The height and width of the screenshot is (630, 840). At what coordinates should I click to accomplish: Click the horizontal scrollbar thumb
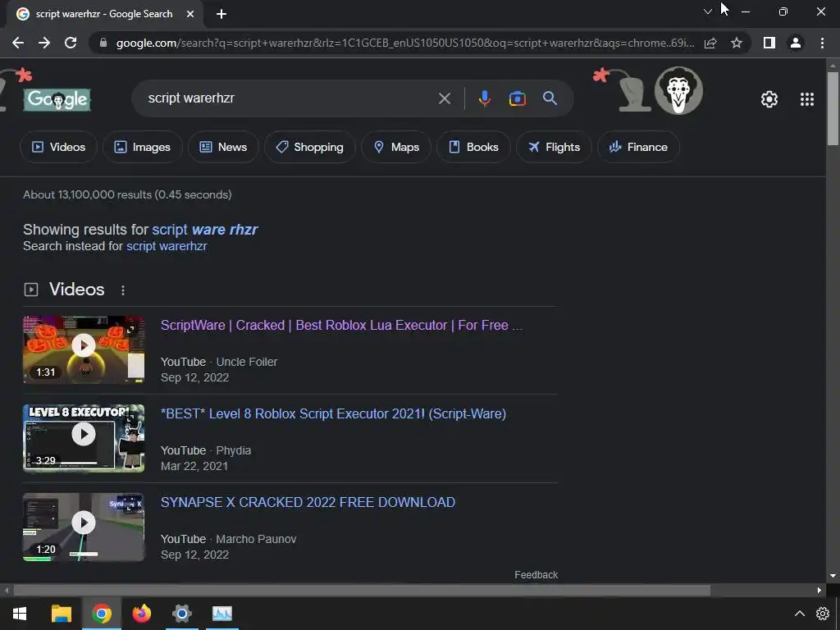[362, 591]
